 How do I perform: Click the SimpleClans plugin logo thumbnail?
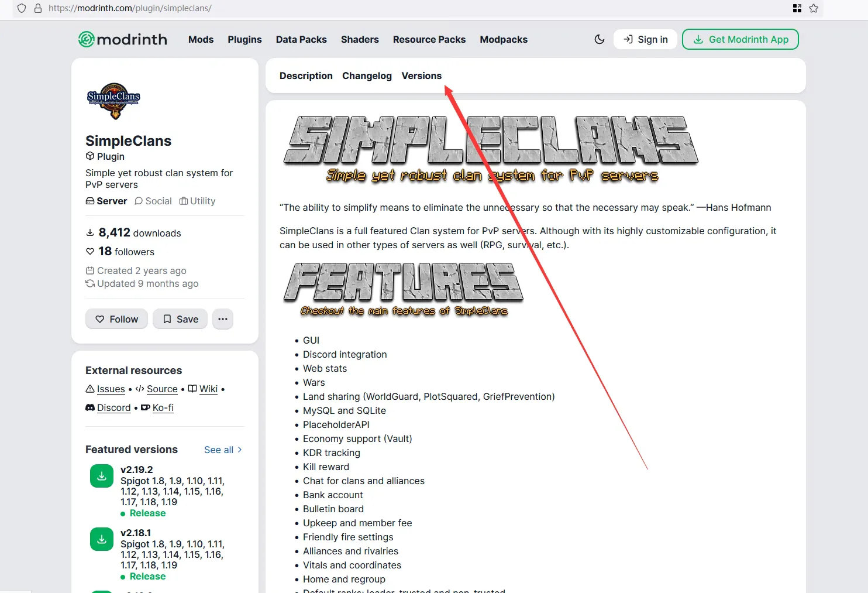114,101
